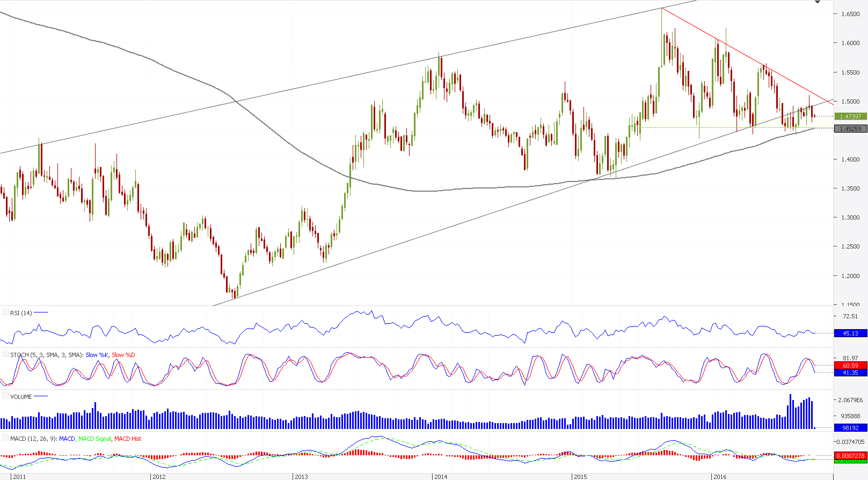Click the blue 98192 volume value tag
868x480 pixels.
tap(851, 428)
